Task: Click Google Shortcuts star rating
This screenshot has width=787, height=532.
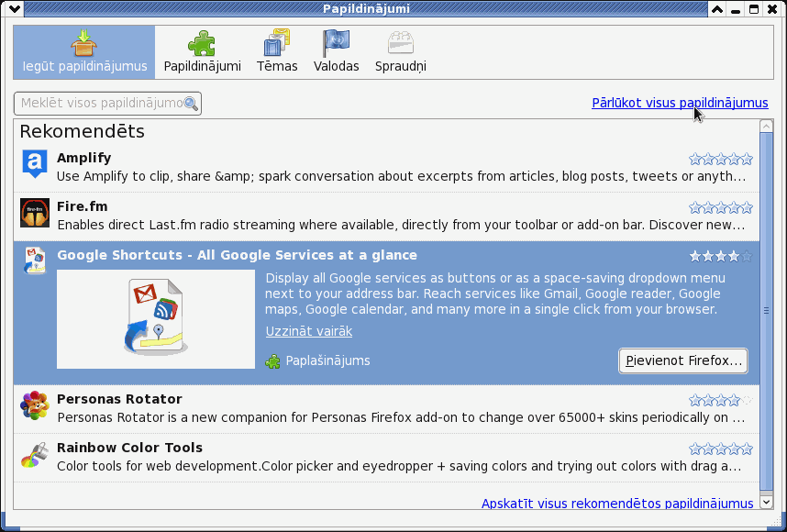Action: point(721,257)
